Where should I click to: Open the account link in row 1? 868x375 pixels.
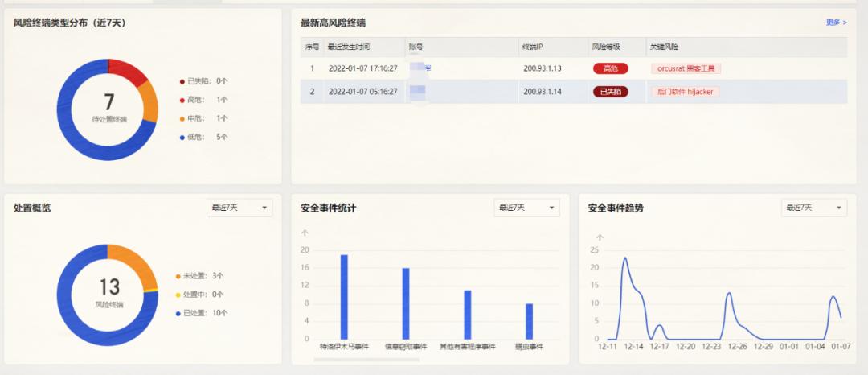click(x=420, y=69)
